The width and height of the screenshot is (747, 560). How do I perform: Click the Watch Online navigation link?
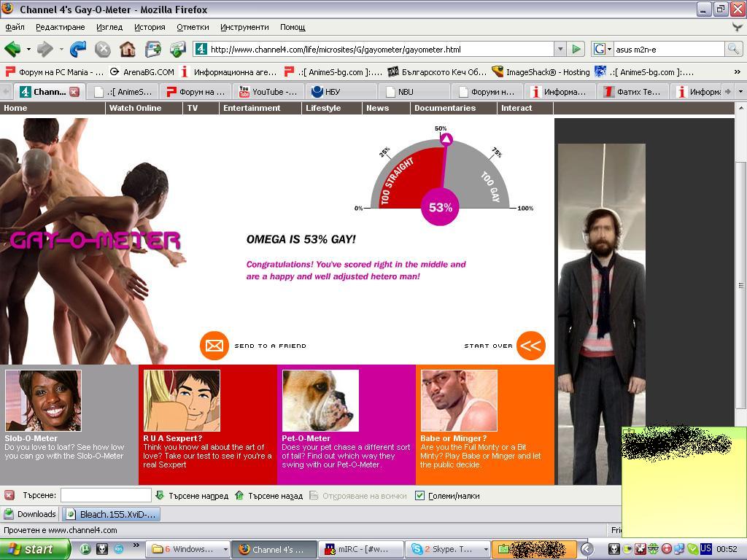coord(135,108)
